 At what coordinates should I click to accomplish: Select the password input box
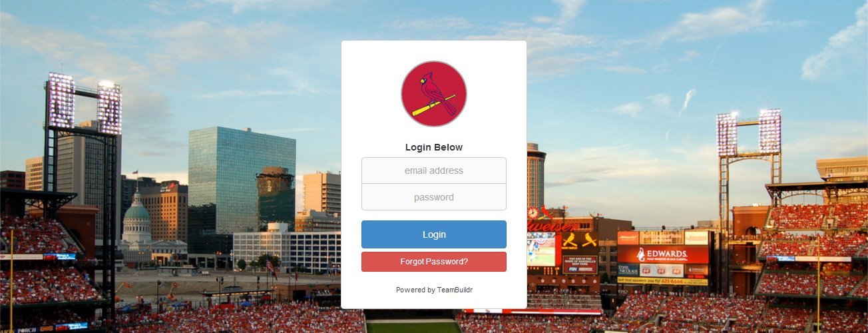[x=434, y=197]
